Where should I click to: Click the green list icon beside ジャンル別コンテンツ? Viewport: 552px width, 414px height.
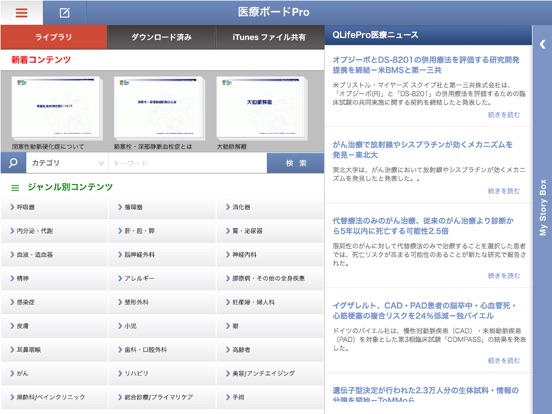(15, 188)
